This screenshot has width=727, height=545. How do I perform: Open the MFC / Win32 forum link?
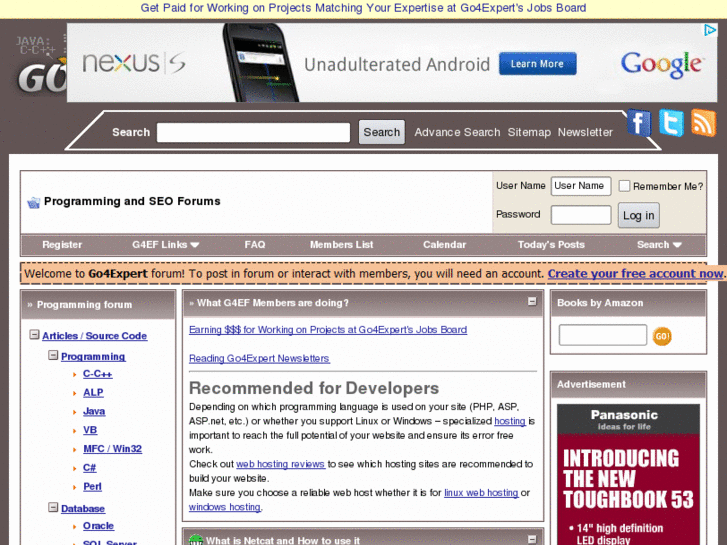coord(112,449)
